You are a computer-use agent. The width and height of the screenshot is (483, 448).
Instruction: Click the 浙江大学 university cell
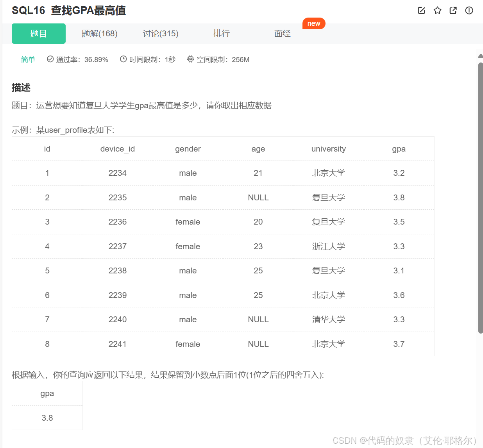(329, 246)
